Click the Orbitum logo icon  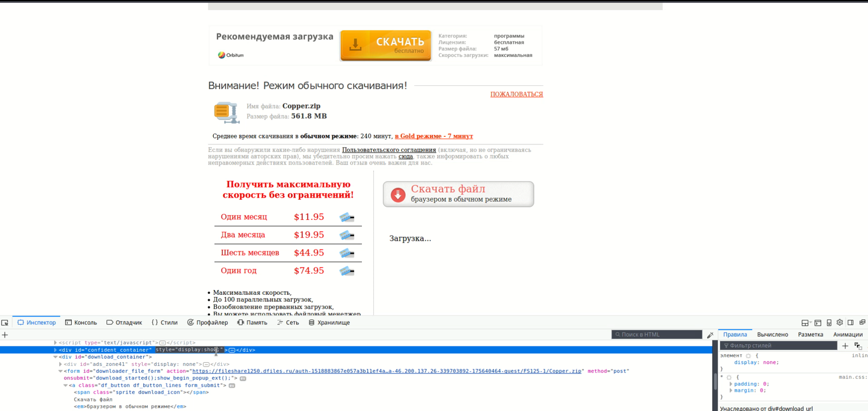[221, 55]
